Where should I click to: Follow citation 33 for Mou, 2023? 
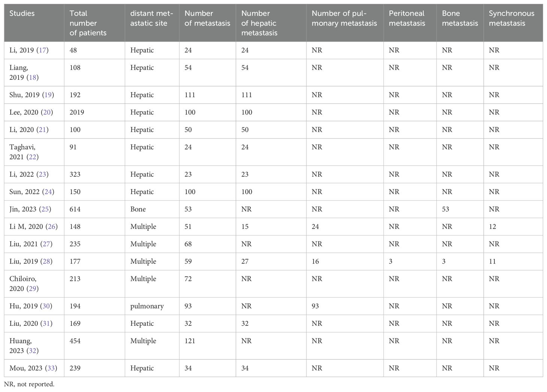pos(51,368)
